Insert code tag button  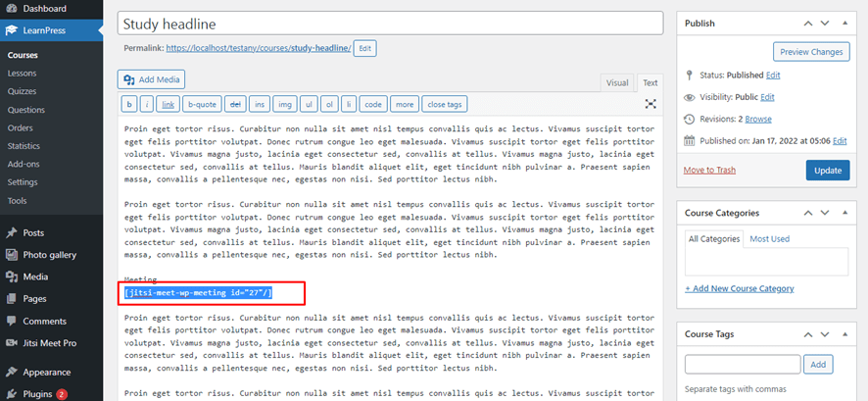373,104
